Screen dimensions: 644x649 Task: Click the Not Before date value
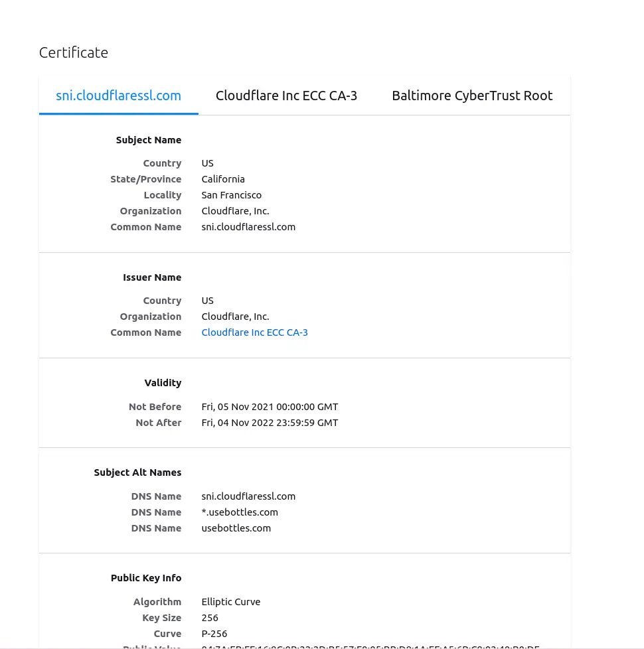click(x=270, y=407)
